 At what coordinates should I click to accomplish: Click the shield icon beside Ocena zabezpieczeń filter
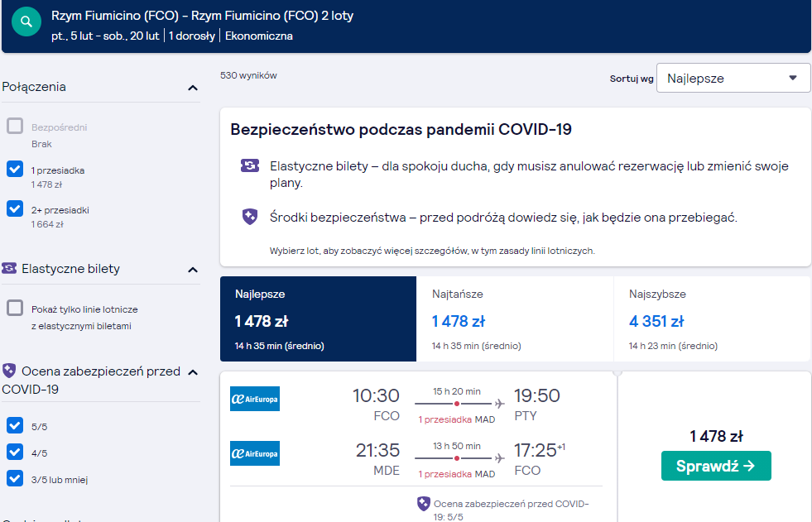tap(9, 371)
